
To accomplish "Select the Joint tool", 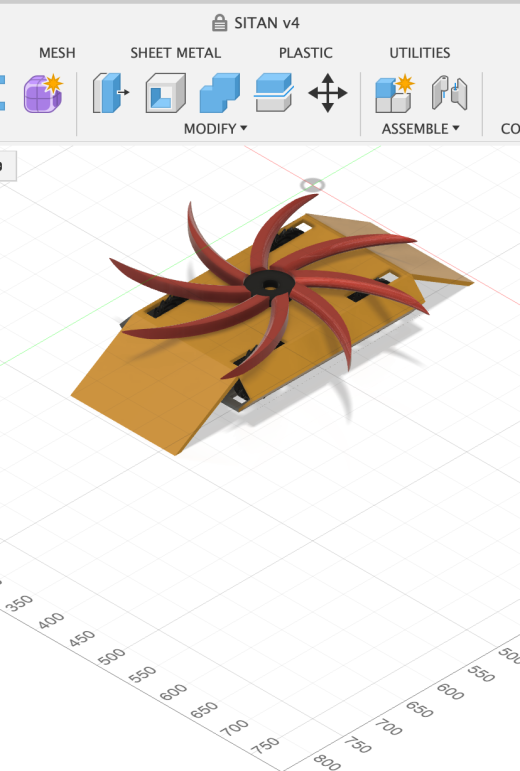I will [449, 93].
